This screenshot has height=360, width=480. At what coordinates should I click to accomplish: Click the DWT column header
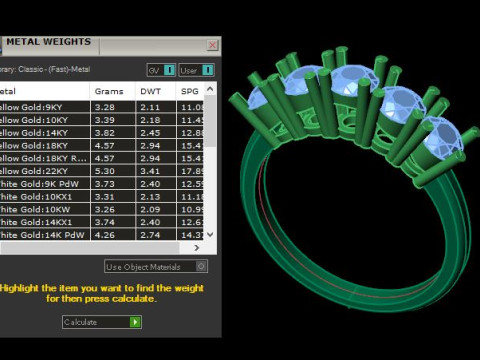tap(155, 91)
